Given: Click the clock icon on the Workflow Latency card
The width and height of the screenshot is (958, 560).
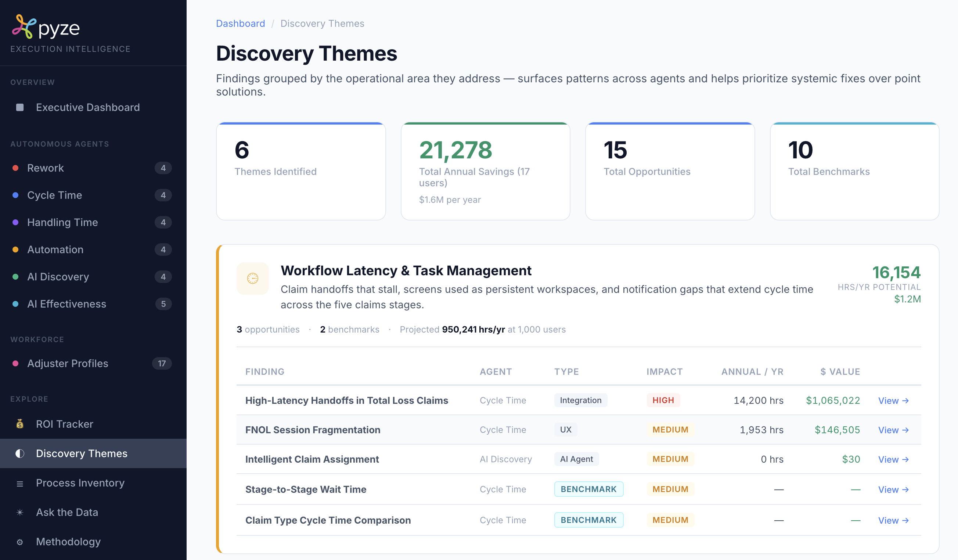Looking at the screenshot, I should 252,279.
